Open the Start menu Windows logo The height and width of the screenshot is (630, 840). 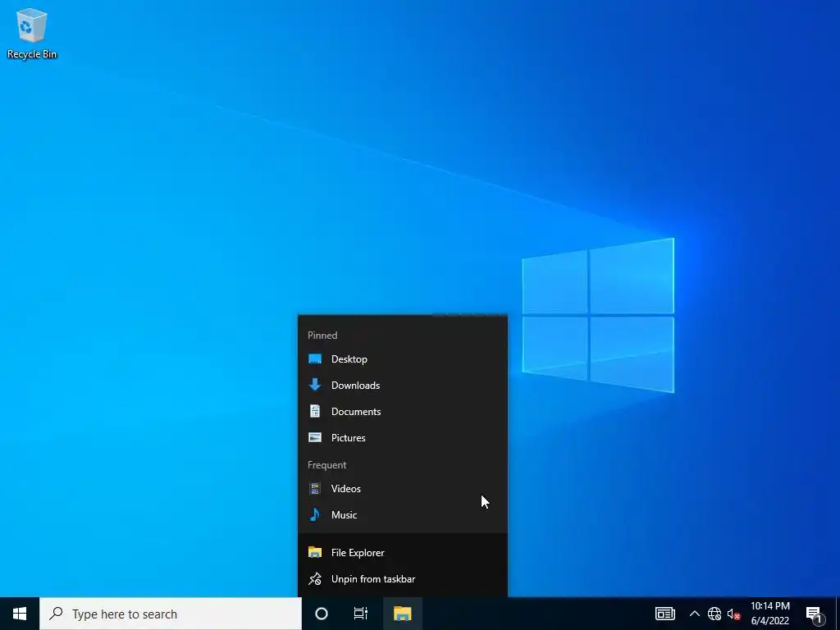[x=20, y=614]
